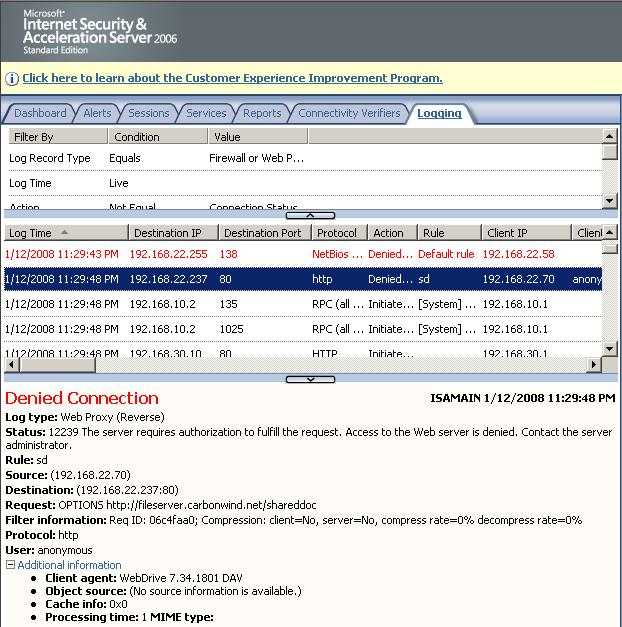Click the Denied Connection heading
This screenshot has width=622, height=627.
click(82, 398)
